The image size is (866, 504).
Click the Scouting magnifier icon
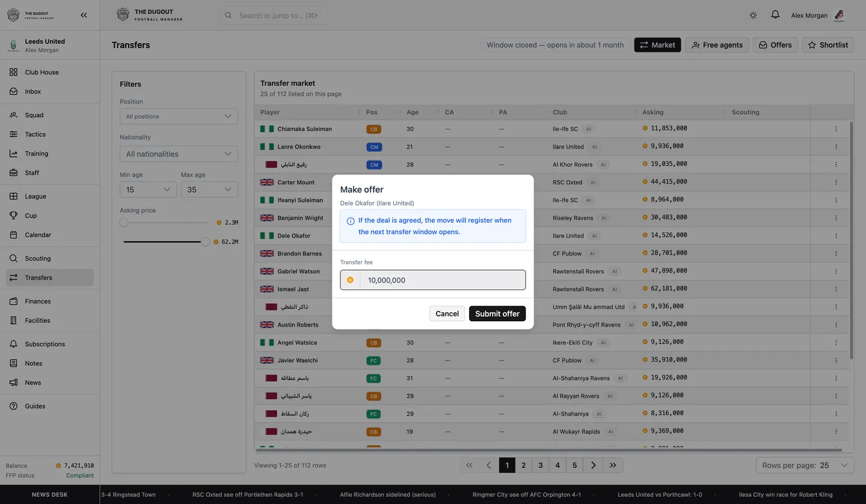click(14, 258)
